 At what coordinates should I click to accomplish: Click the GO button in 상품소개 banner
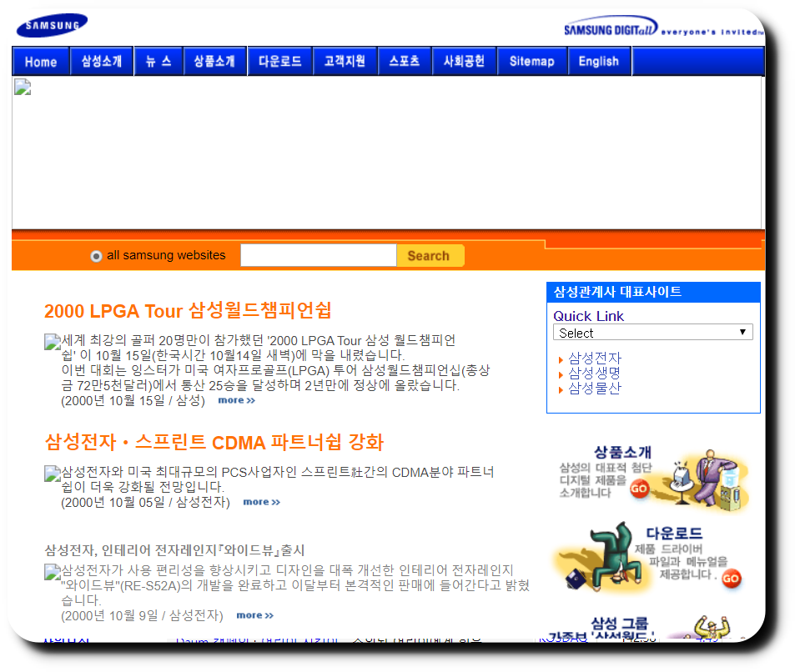pos(639,489)
